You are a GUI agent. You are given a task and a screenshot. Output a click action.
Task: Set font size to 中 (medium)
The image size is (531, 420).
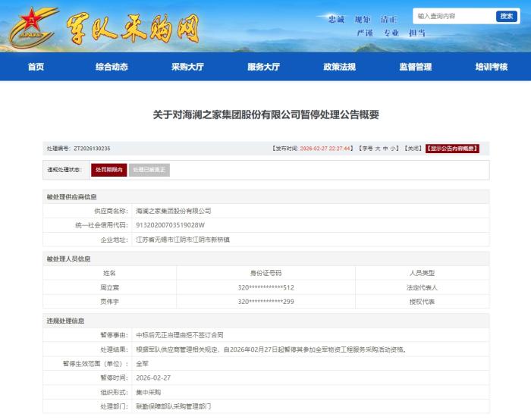385,149
